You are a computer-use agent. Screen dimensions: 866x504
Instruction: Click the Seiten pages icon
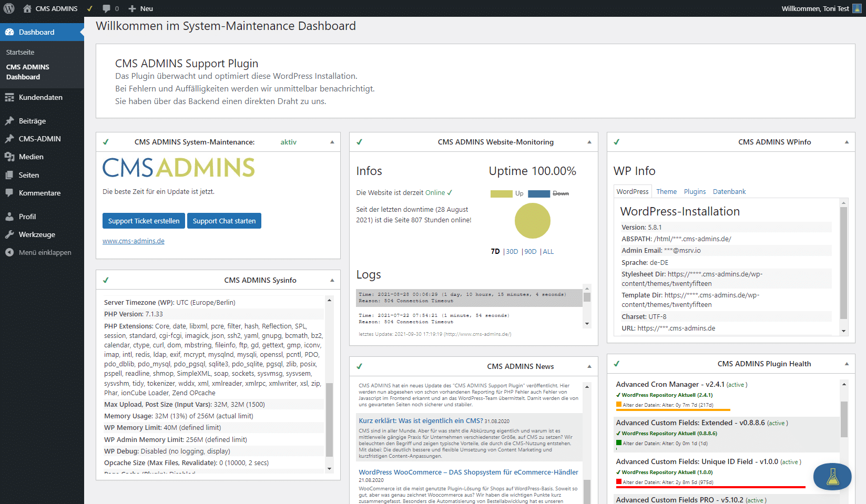coord(9,175)
